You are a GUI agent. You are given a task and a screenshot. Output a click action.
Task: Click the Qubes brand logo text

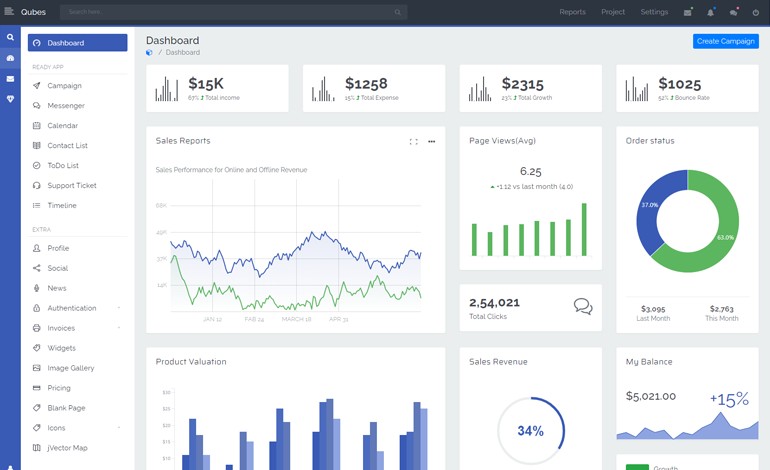[x=33, y=12]
